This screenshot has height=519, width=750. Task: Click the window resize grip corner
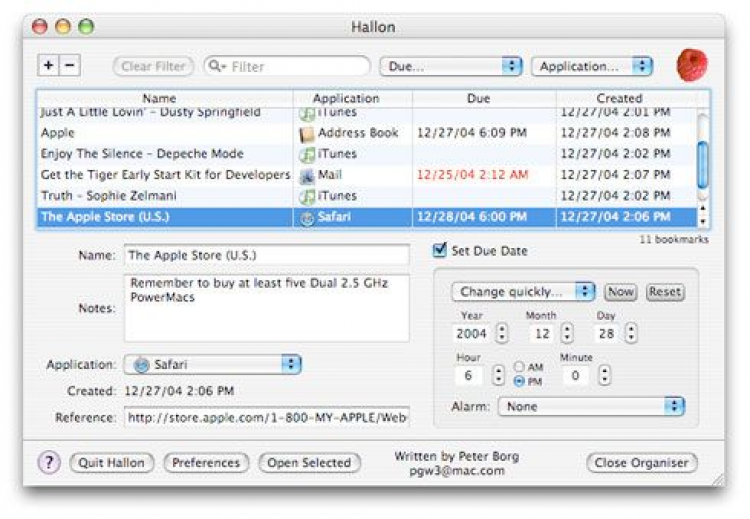tap(717, 480)
